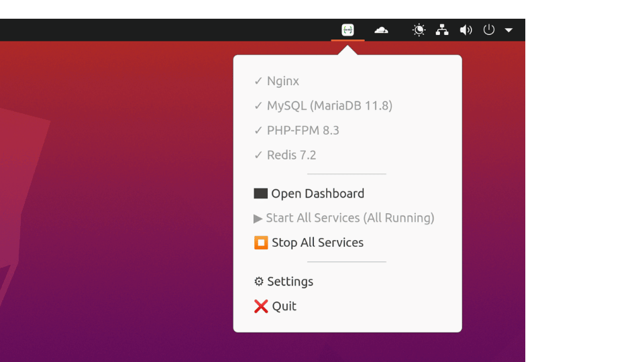Expand the system menu arrow
Image resolution: width=644 pixels, height=362 pixels.
click(x=508, y=30)
